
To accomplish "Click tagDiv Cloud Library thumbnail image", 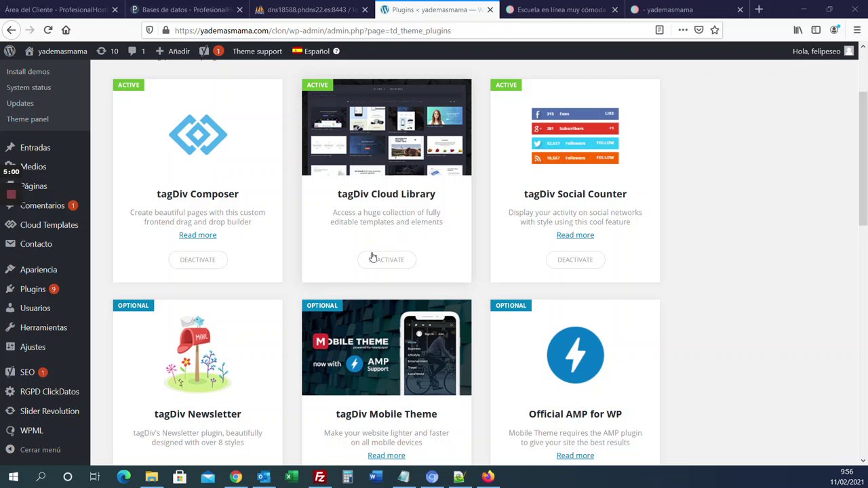I will [387, 127].
